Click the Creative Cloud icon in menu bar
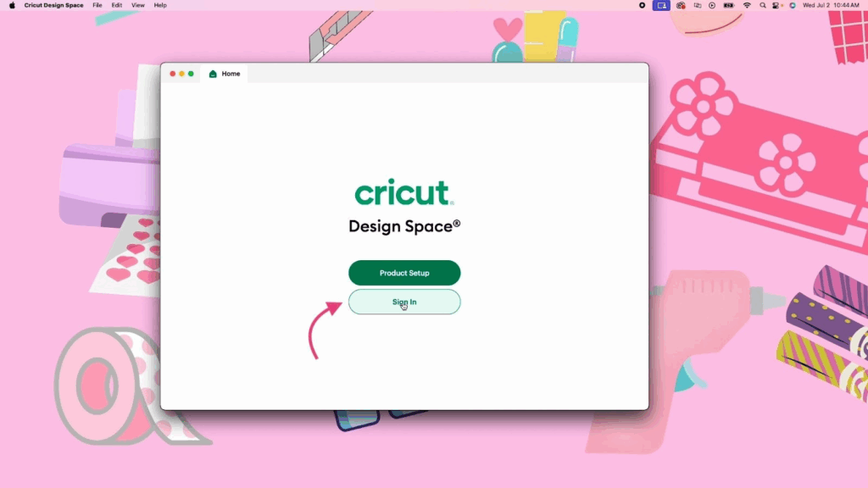 pos(681,6)
